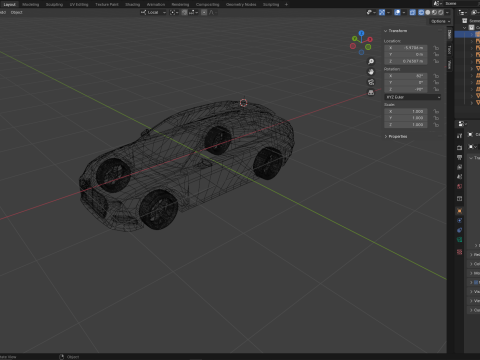Image resolution: width=480 pixels, height=360 pixels.
Task: Click the proportional editing falloff icon
Action: [212, 12]
